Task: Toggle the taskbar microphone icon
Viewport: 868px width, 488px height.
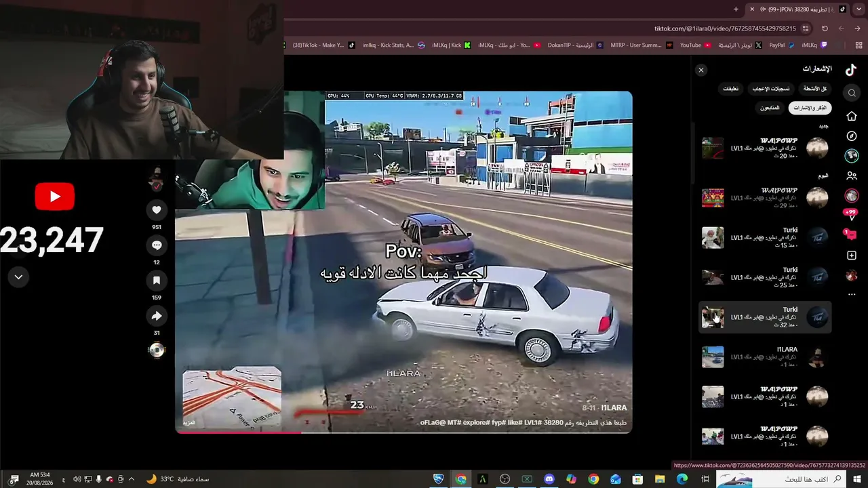Action: coord(99,479)
